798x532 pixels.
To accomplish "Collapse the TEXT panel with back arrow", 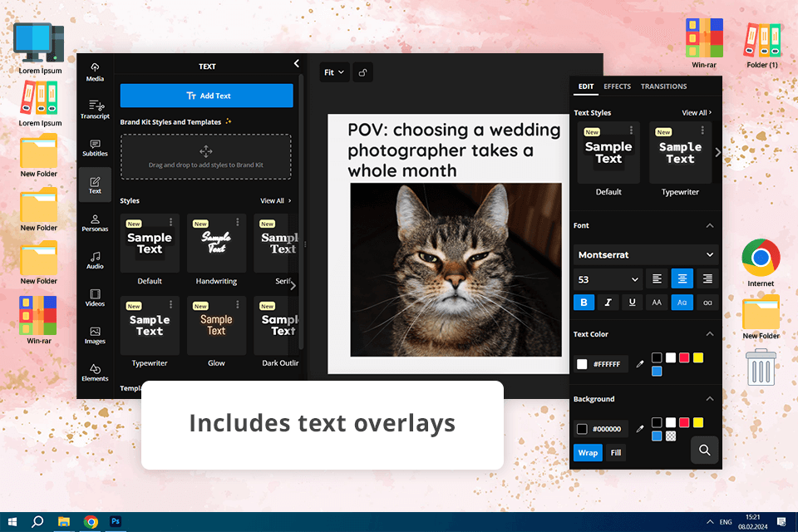I will (x=296, y=64).
